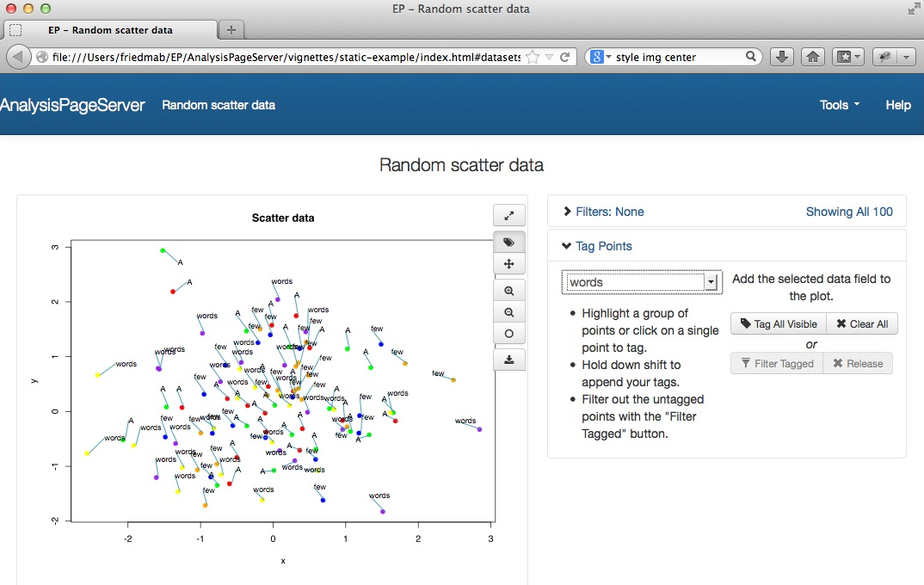Viewport: 924px width, 585px height.
Task: Click the zoom in magnifier icon
Action: pyautogui.click(x=508, y=291)
